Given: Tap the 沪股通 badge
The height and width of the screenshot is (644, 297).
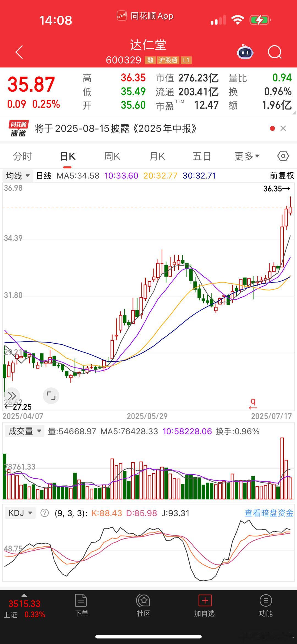Looking at the screenshot, I should pos(168,60).
